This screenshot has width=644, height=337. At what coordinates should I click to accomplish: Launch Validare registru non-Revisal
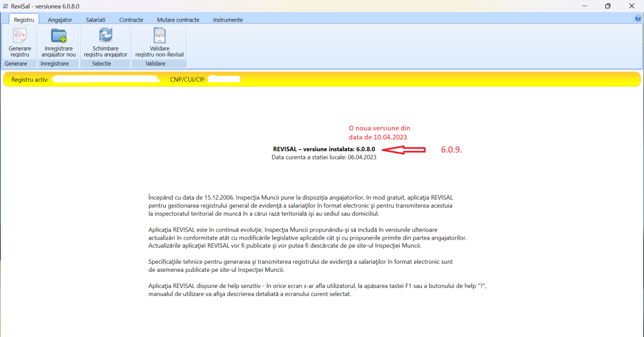click(160, 36)
